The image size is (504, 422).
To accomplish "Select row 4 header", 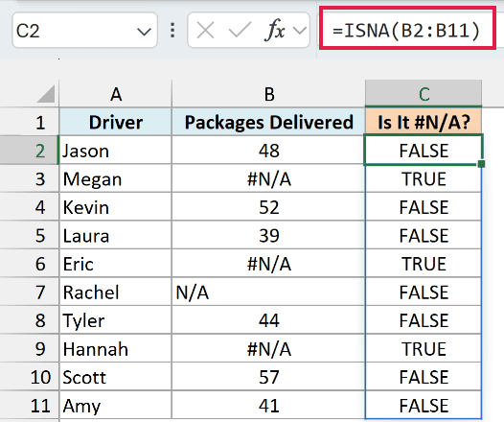I will [x=30, y=207].
